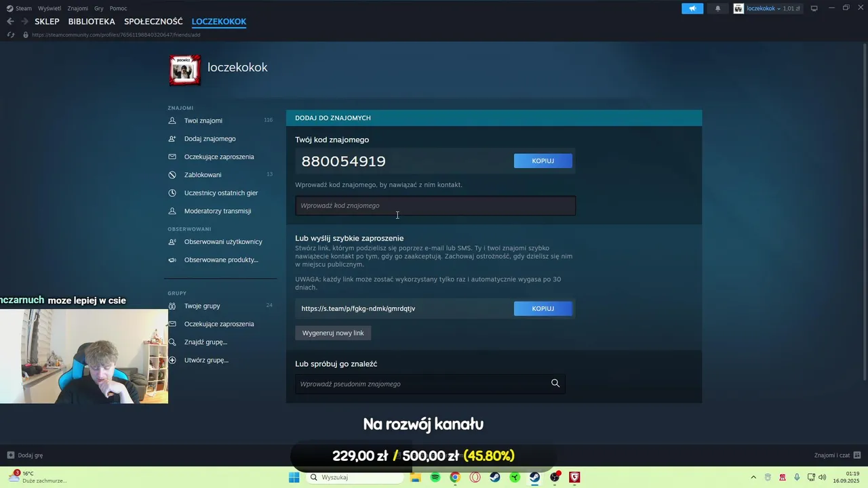Click the Wprowadź pseudonim znajomego search field
Image resolution: width=868 pixels, height=488 pixels.
click(x=430, y=384)
